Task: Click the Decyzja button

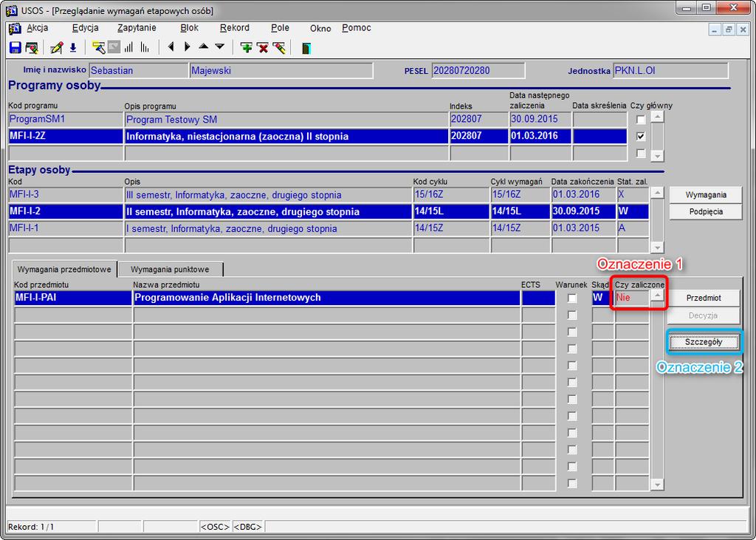Action: [x=704, y=315]
